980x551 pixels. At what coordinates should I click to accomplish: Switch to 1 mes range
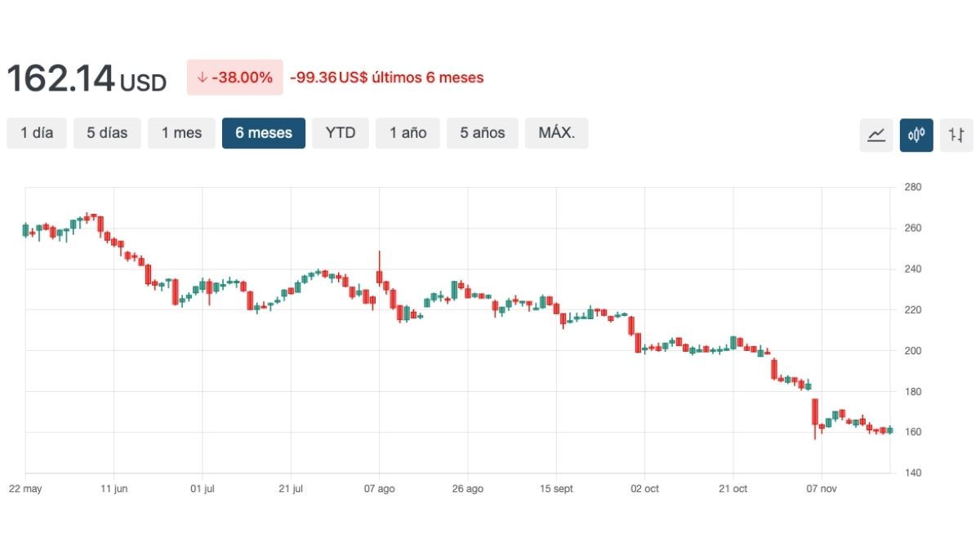pos(181,133)
